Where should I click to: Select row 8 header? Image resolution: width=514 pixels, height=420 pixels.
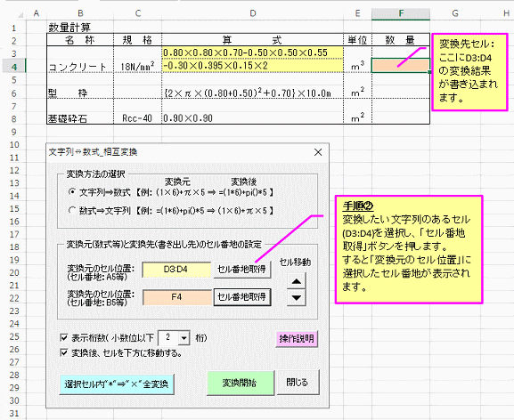tap(13, 118)
